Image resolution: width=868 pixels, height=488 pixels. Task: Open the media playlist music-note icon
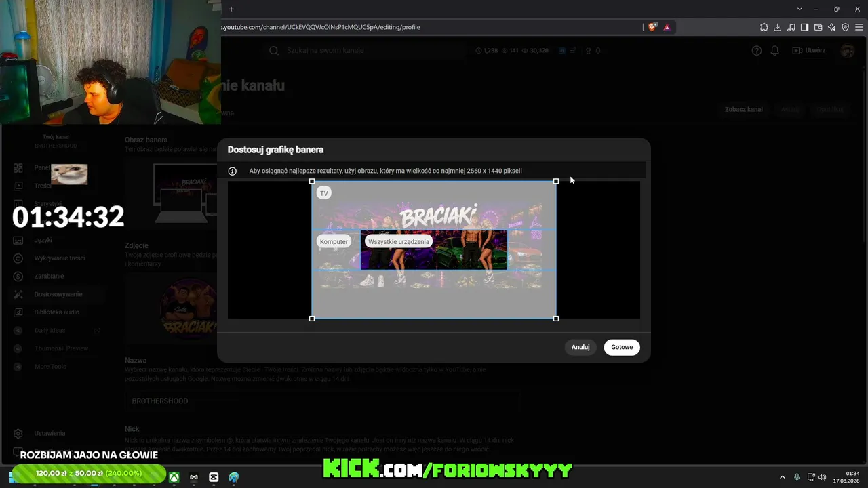pos(791,27)
